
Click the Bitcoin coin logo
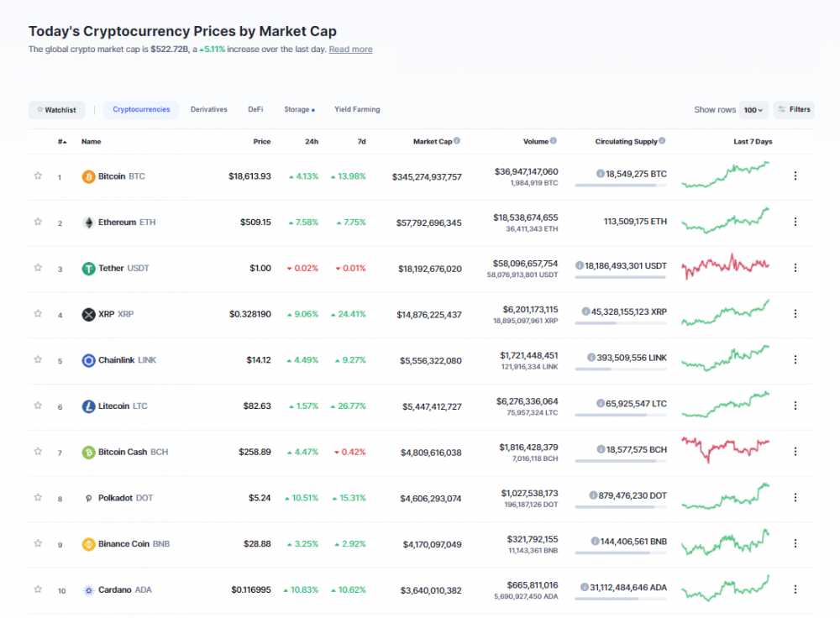88,176
